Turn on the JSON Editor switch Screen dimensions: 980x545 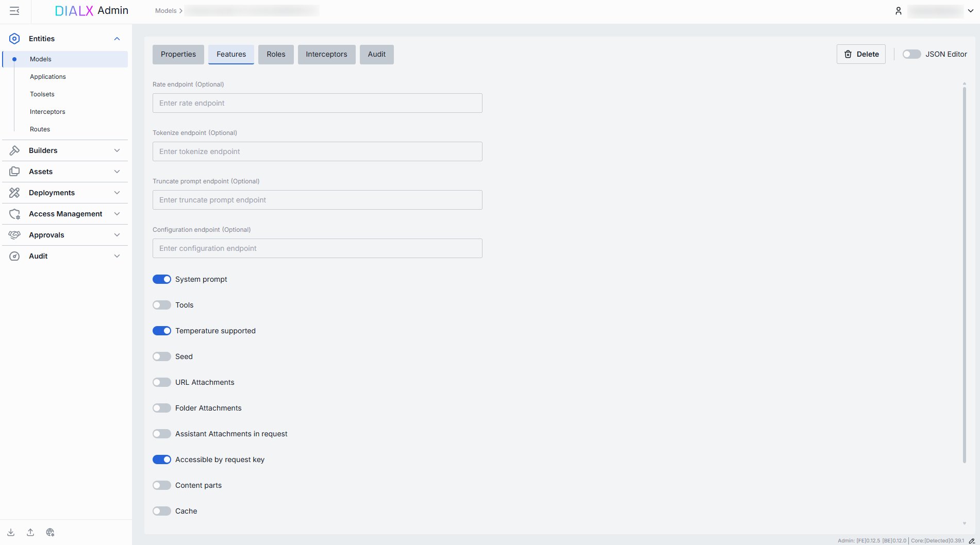[x=911, y=54]
